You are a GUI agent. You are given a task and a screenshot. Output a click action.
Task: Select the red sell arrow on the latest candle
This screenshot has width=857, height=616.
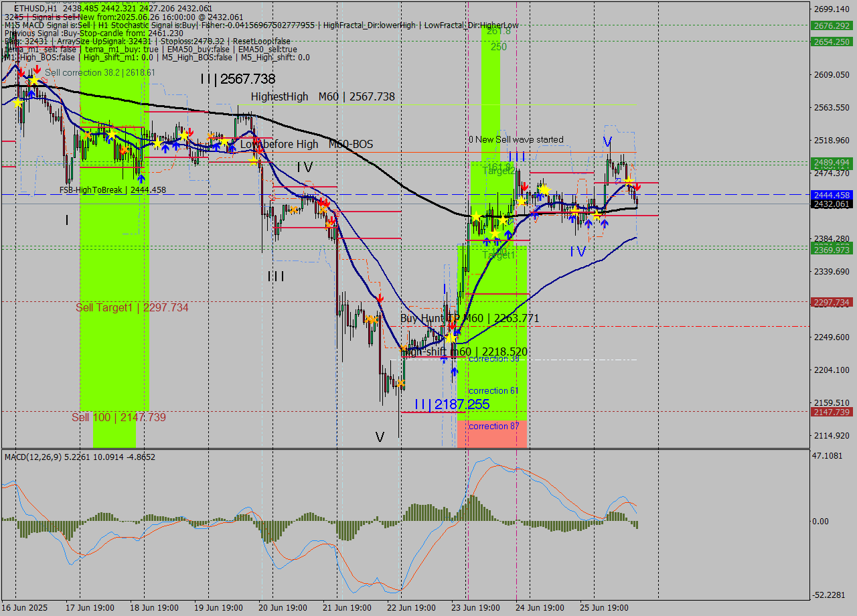pos(637,186)
